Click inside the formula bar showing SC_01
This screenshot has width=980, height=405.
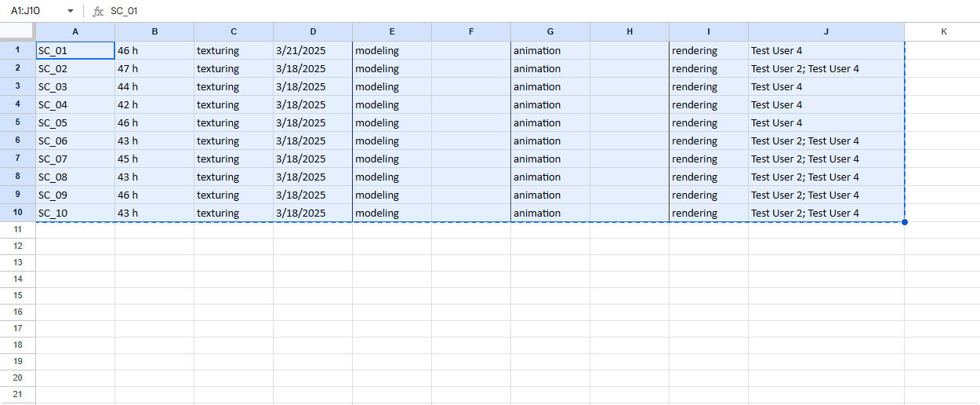click(541, 11)
